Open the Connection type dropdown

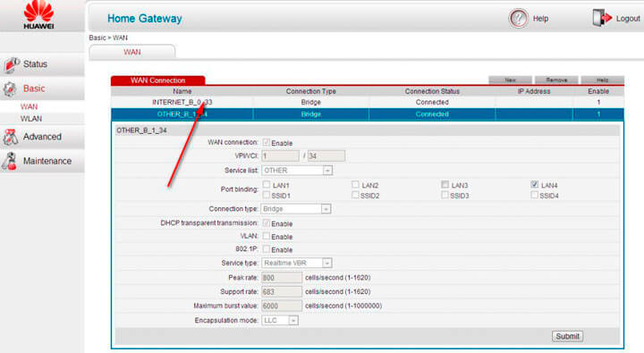[296, 209]
